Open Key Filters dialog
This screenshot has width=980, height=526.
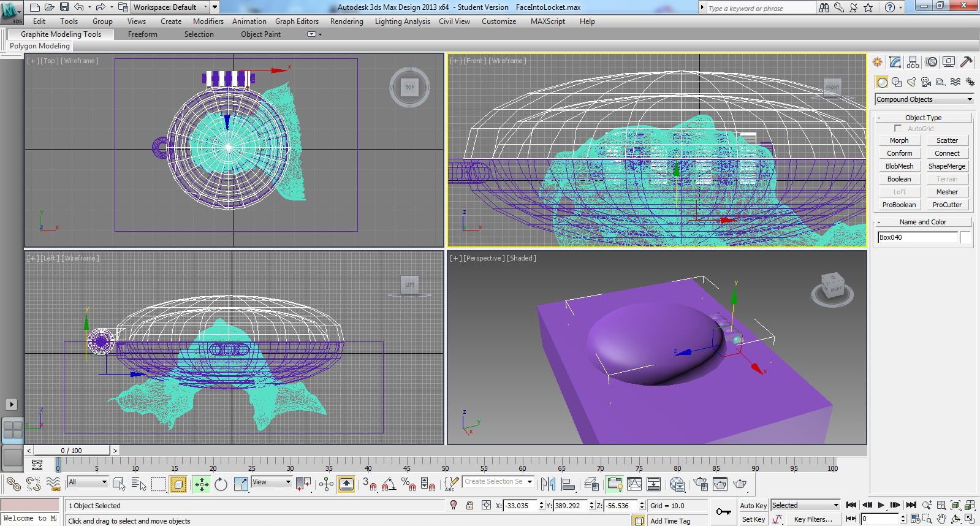tap(813, 519)
